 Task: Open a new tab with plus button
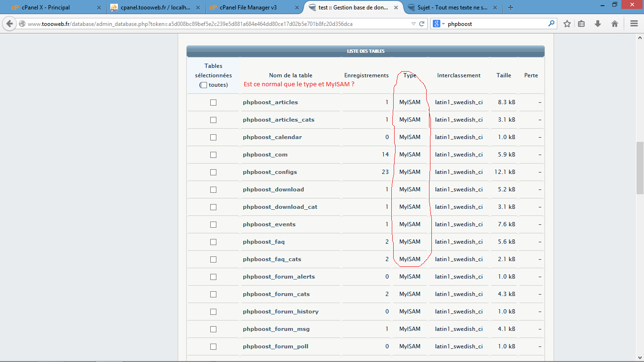pos(511,8)
